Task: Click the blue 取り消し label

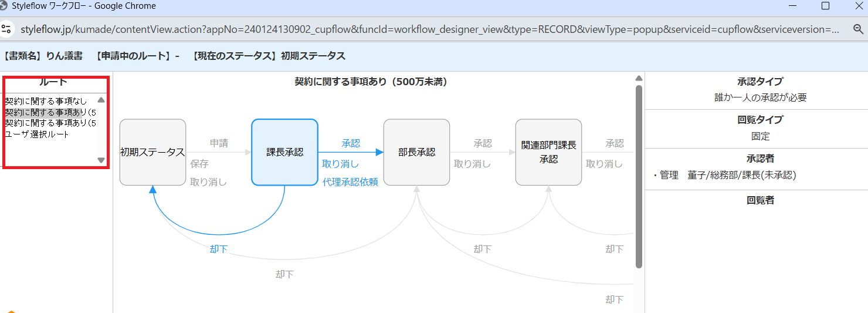Action: [340, 164]
